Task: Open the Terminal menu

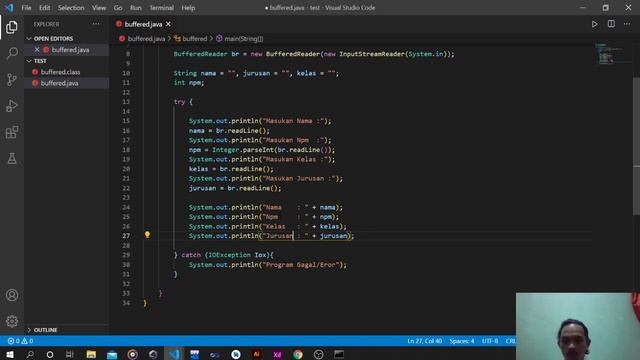Action: pos(161,8)
